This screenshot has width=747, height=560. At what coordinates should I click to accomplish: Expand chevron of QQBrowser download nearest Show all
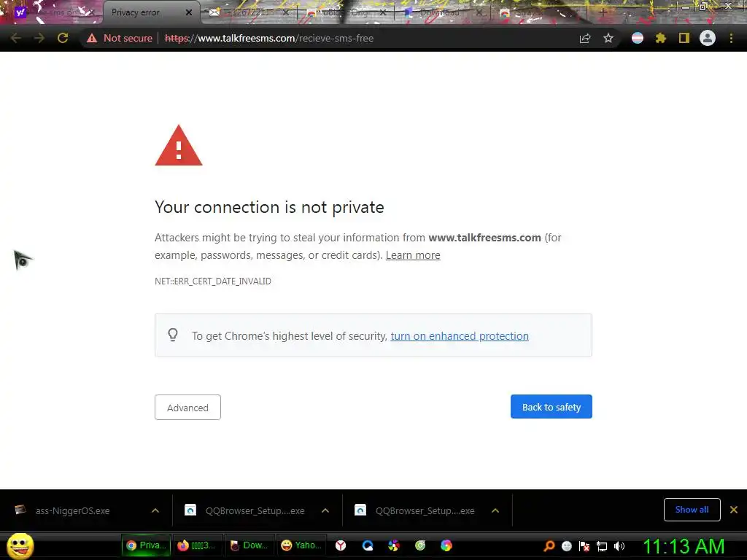pos(495,510)
